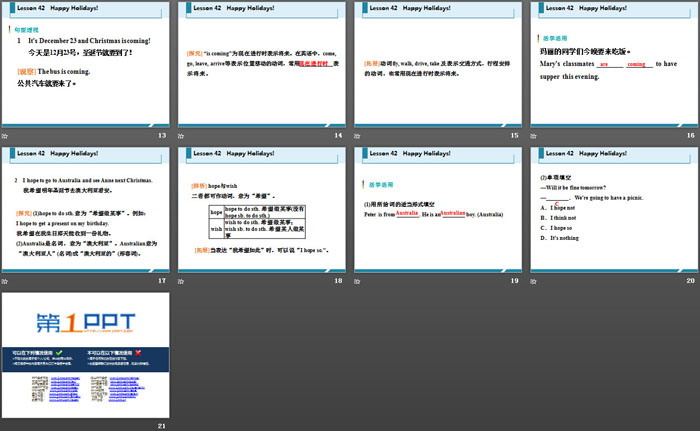Viewport: 700px width, 431px height.
Task: Select slide 19 thumbnail with Peter from Australia exercise
Action: click(x=438, y=210)
